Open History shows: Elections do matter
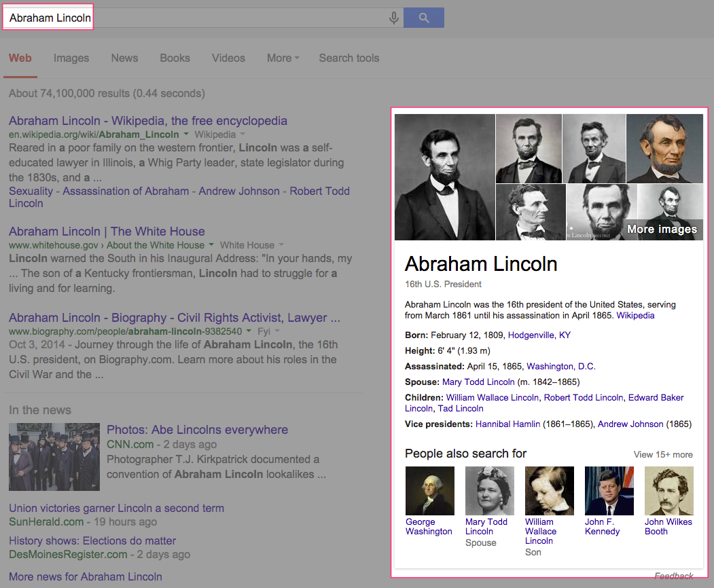Screen dimensions: 714x588 click(92, 540)
